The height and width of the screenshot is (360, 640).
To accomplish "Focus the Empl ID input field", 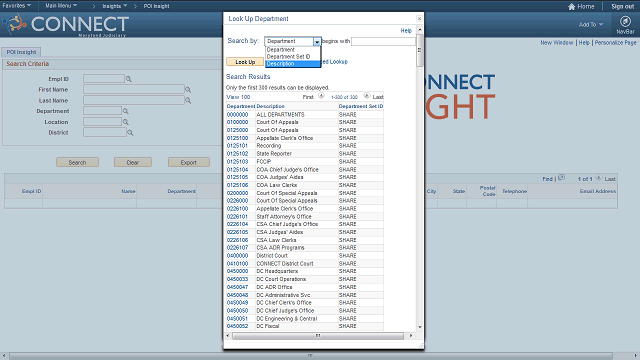I will click(104, 78).
